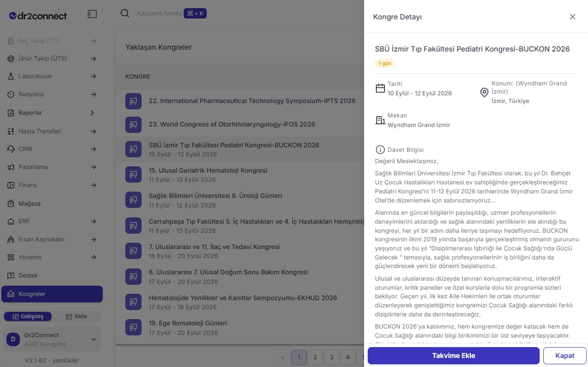Expand the Raporlar submenu chevron
588x367 pixels.
[92, 113]
